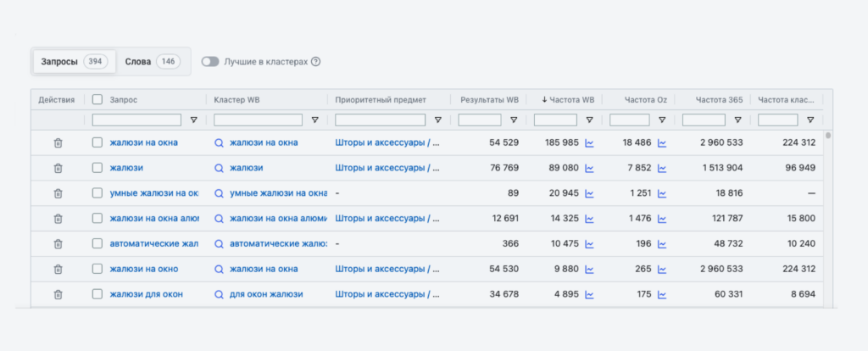Select checkbox for 'умные жалюзи на окна' row
The image size is (868, 351).
97,193
